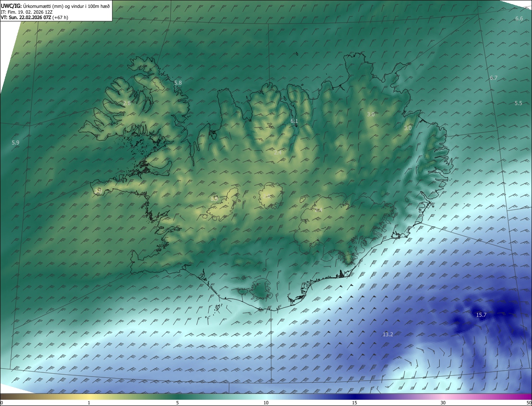Screen dimensions: 532x406
Task: Click the 2.8 value label on the Westfjords
Action: click(127, 103)
